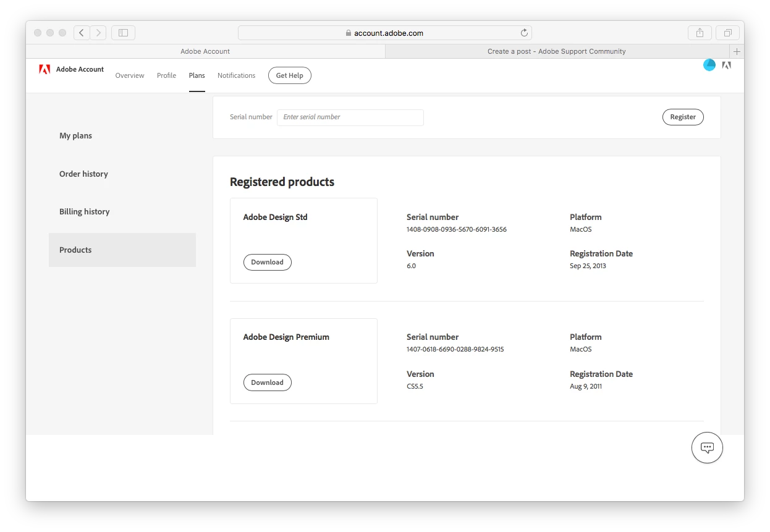Viewport: 770px width, 532px height.
Task: Toggle the Safari sidebar button
Action: [123, 33]
